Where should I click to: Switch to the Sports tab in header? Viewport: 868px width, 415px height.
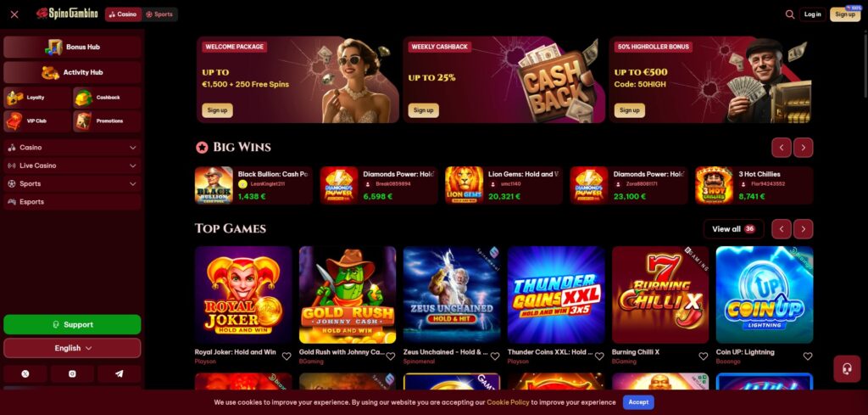[x=159, y=14]
